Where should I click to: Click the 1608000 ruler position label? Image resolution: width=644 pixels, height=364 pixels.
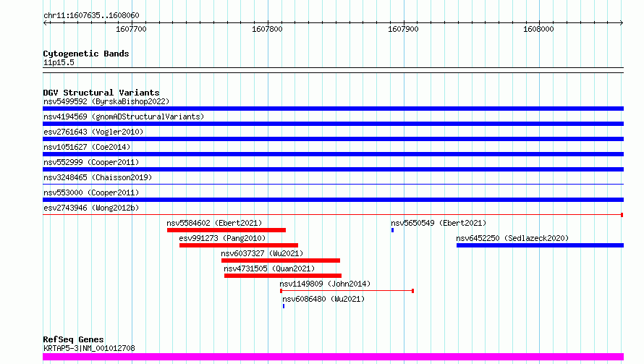(x=538, y=29)
